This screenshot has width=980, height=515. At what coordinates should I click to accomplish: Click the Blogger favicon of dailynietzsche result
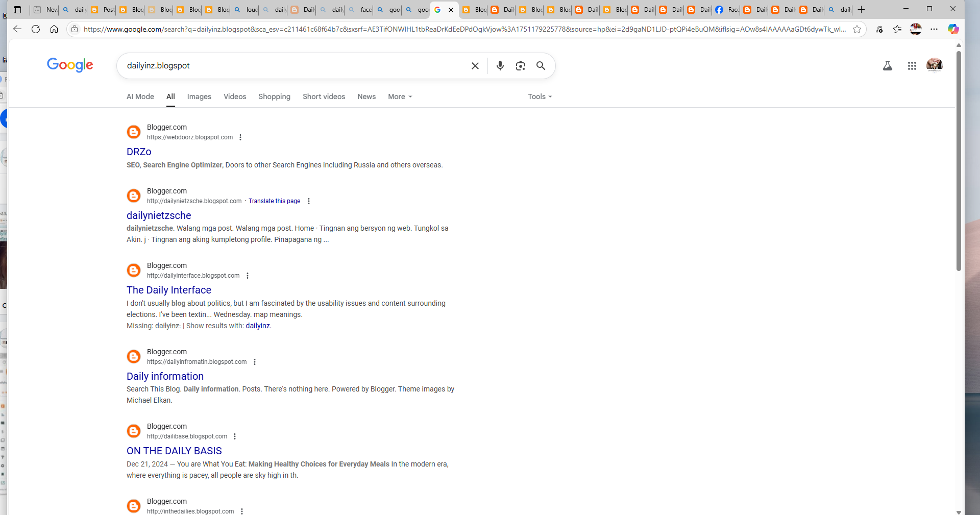[134, 195]
